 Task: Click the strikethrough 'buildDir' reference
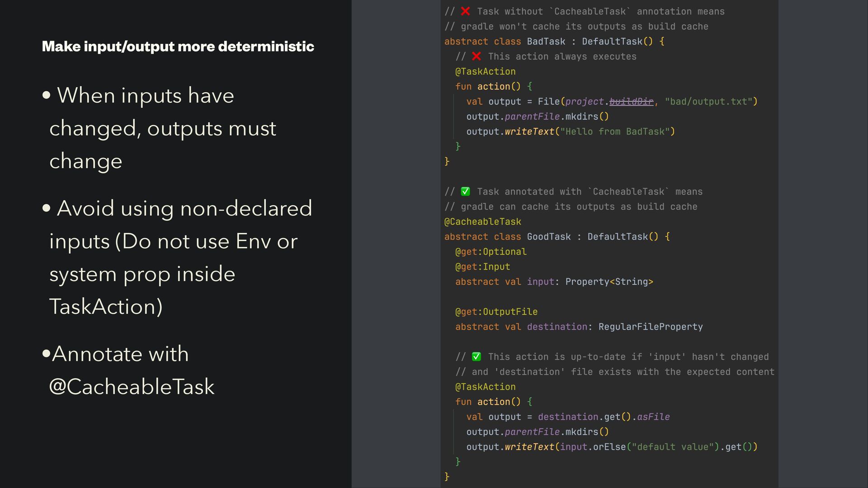[x=631, y=102]
